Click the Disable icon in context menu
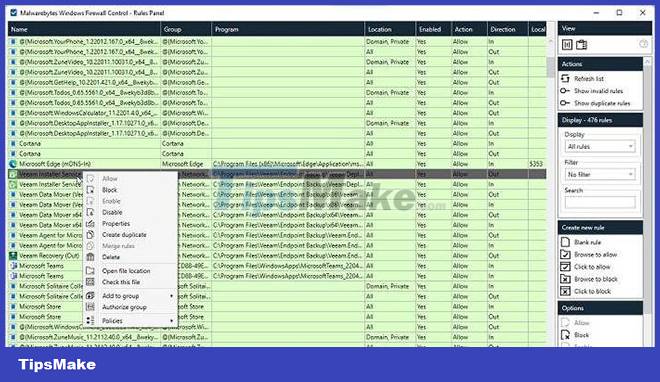This screenshot has width=660, height=382. tap(90, 212)
